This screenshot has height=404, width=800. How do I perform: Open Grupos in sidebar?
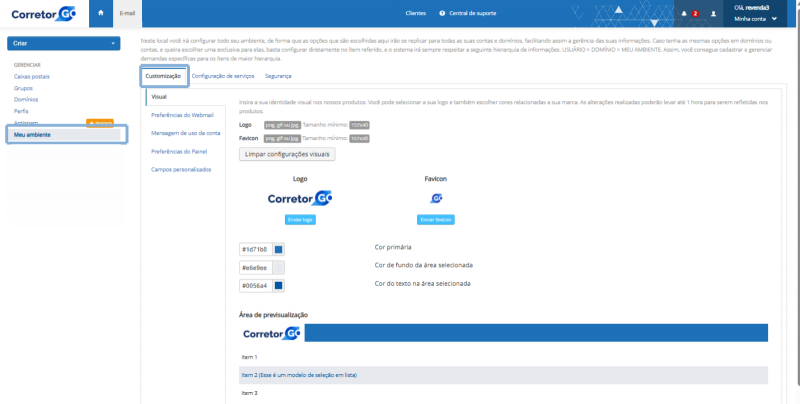coord(23,88)
